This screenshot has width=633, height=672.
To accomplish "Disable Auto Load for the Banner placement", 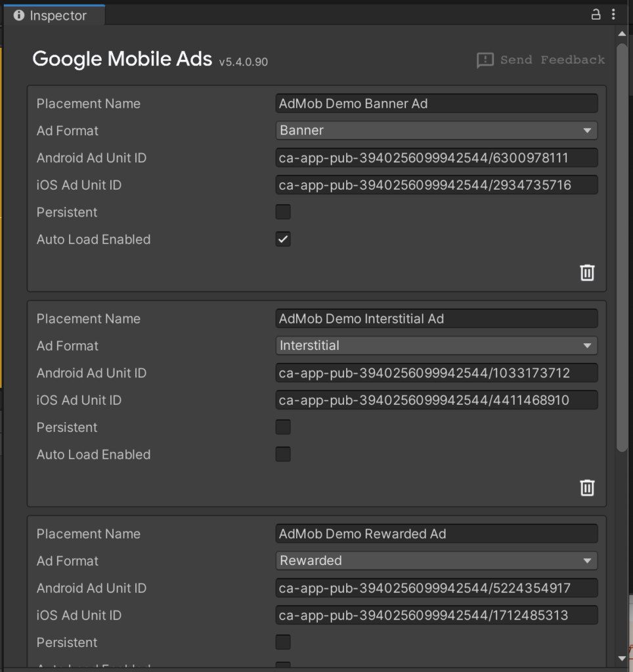I will 282,239.
